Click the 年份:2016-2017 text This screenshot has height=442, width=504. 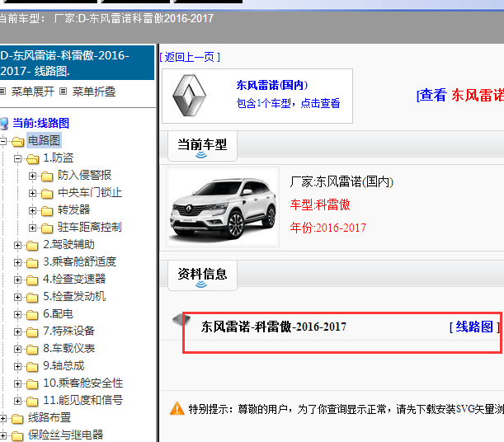click(x=327, y=228)
